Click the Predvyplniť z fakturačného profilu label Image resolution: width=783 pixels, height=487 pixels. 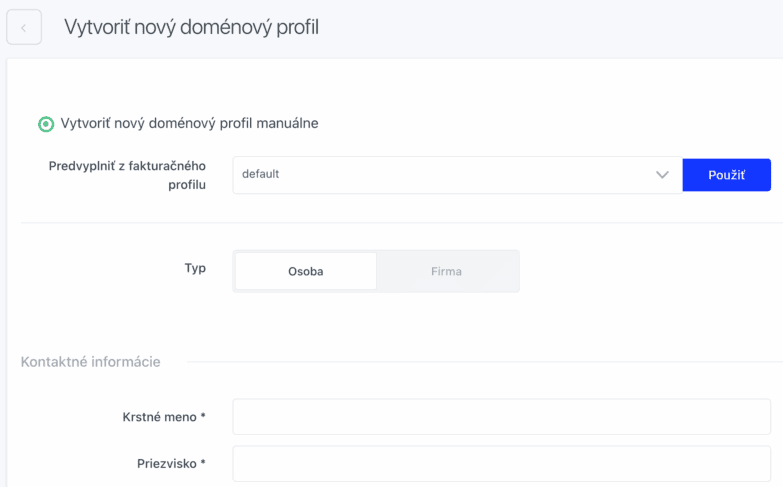click(127, 175)
